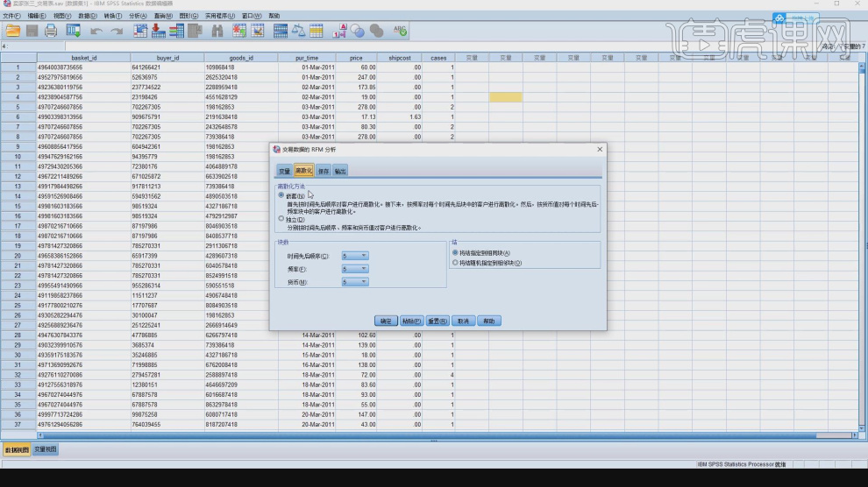Screen dimensions: 868x487
Task: Click row header 6 in data grid
Action: pos(18,117)
